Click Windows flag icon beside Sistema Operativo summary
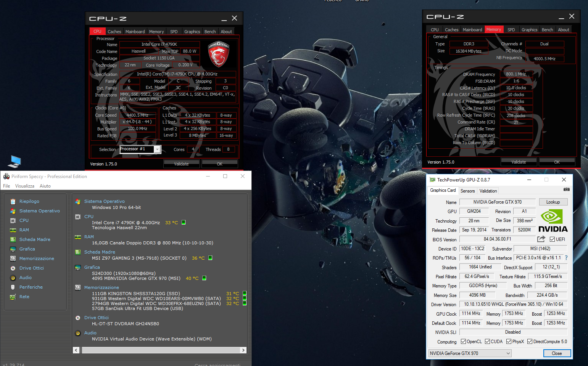Image resolution: width=588 pixels, height=366 pixels. click(78, 201)
